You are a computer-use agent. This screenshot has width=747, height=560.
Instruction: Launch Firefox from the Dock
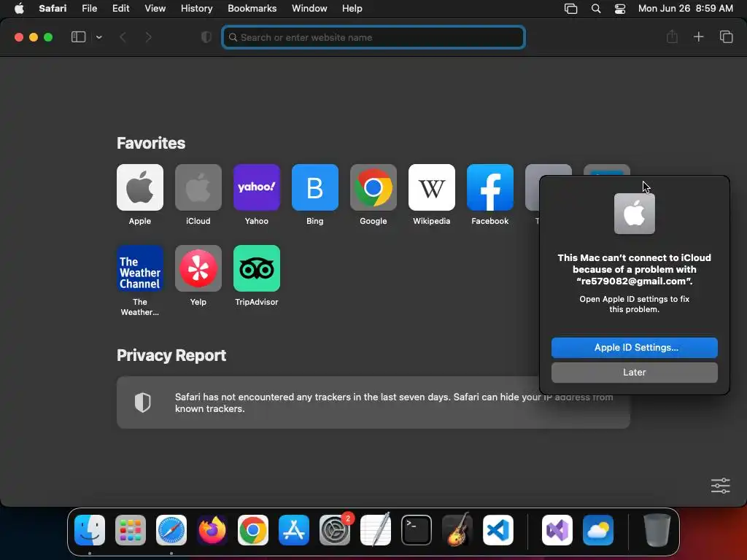coord(212,530)
